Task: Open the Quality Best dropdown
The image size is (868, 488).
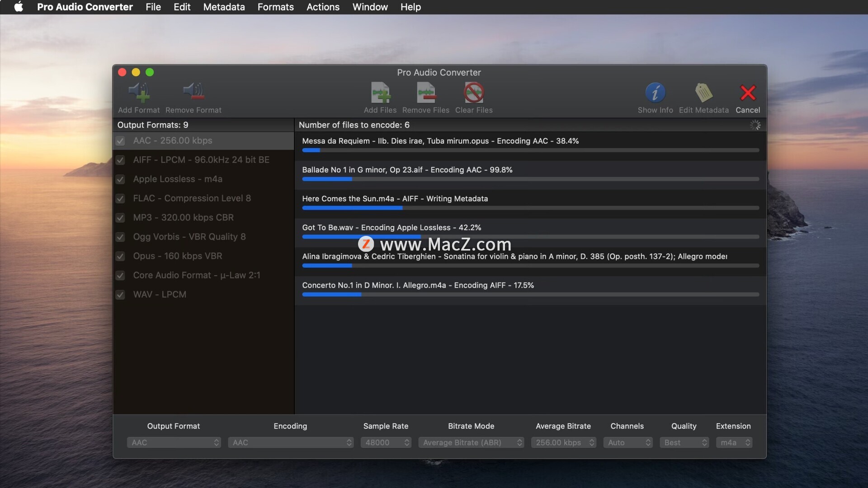Action: point(684,442)
